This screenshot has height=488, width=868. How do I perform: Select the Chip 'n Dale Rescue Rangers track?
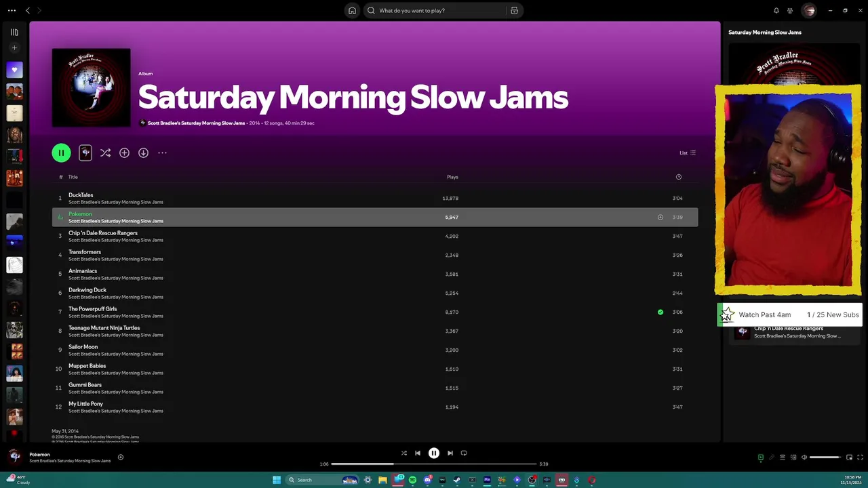(374, 237)
